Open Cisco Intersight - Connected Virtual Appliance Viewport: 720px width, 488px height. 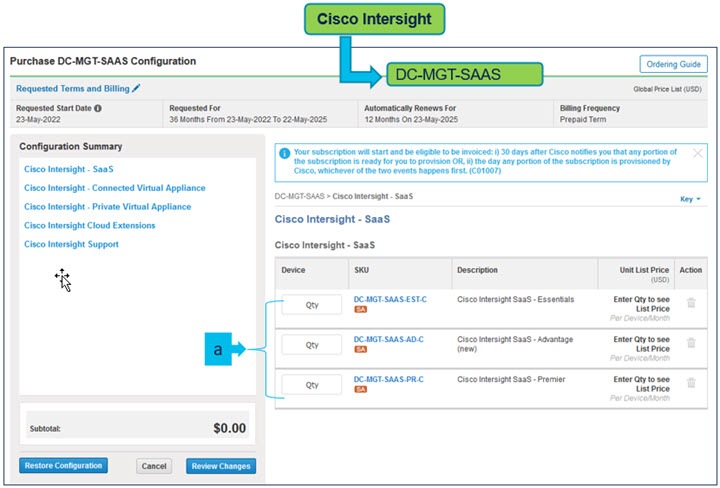(114, 188)
